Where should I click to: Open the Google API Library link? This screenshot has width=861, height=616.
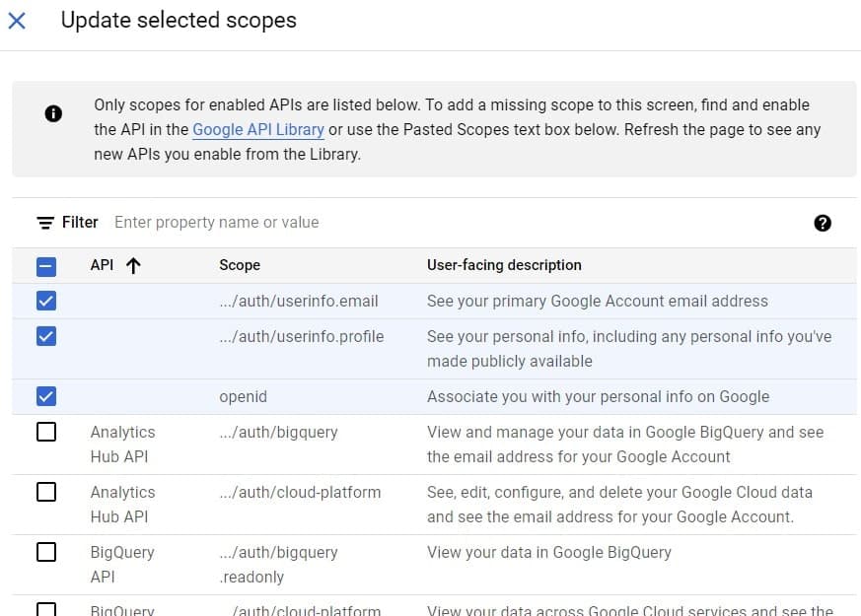point(259,129)
